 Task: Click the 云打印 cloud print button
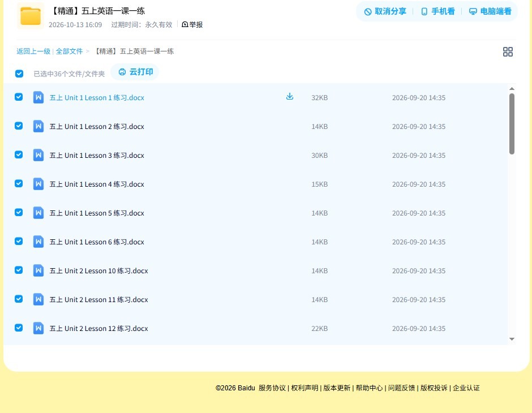tap(135, 72)
